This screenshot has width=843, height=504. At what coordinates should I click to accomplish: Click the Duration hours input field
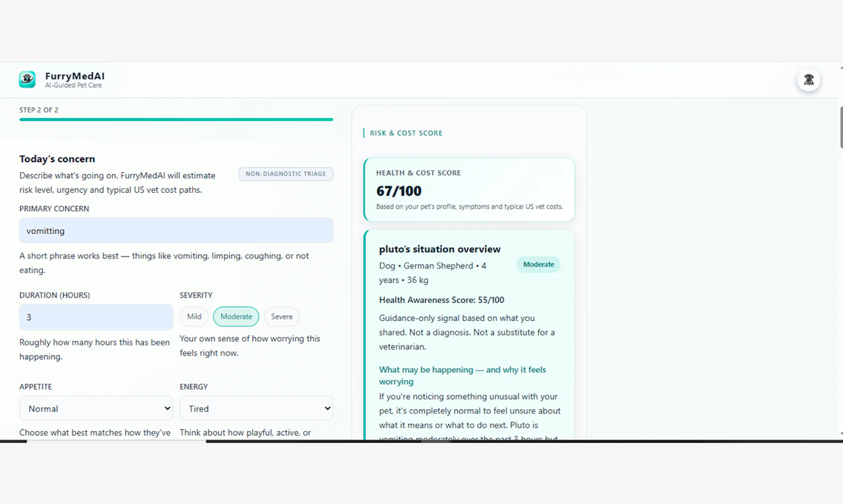[96, 317]
